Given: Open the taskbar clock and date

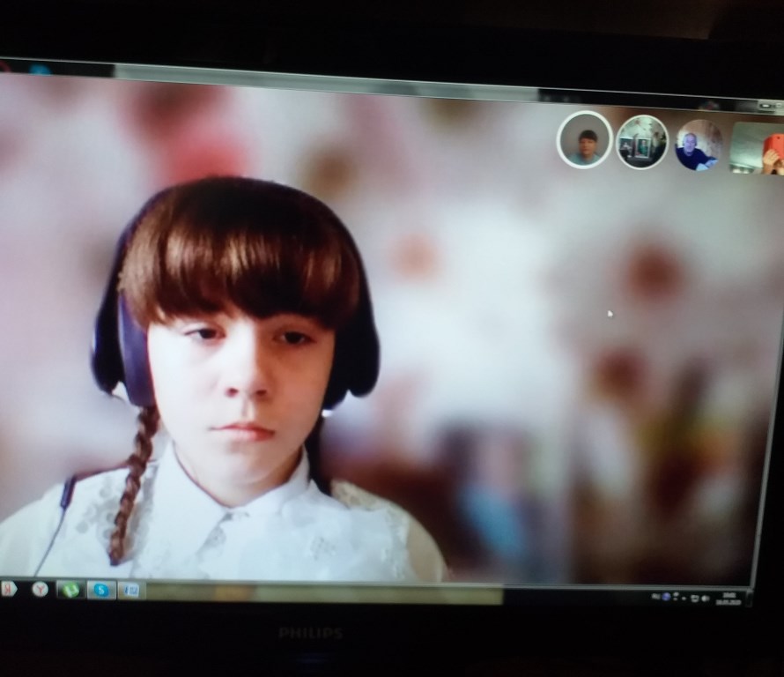Looking at the screenshot, I should point(729,598).
